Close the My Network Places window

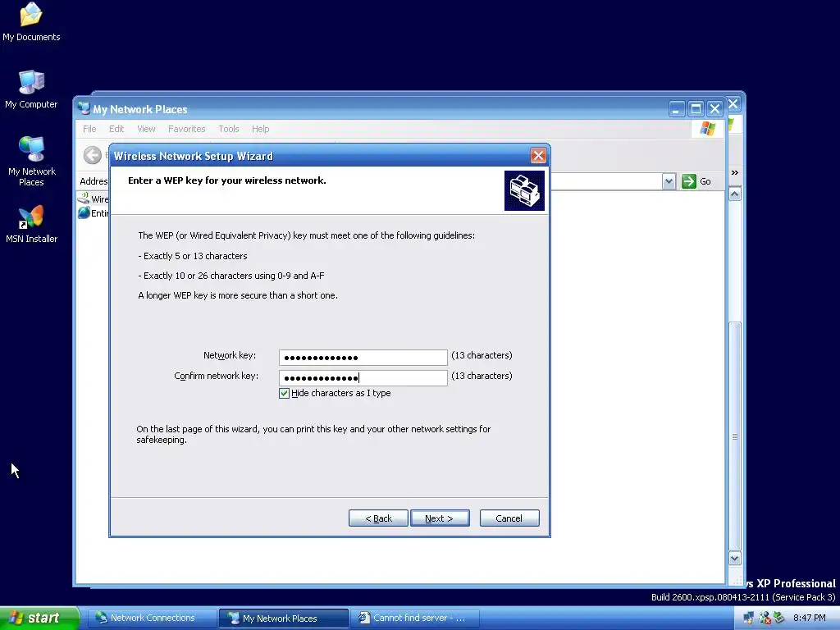click(x=714, y=109)
